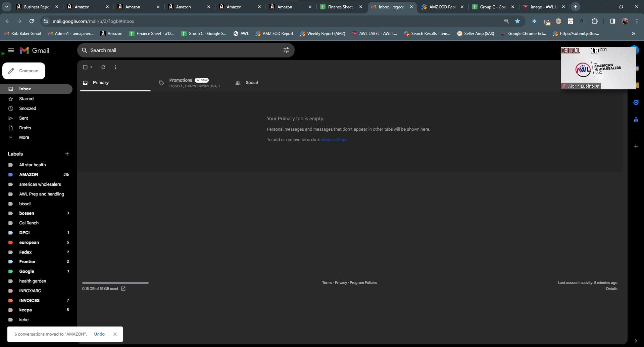Open tab search dropdown arrow
The image size is (644, 347).
click(7, 7)
